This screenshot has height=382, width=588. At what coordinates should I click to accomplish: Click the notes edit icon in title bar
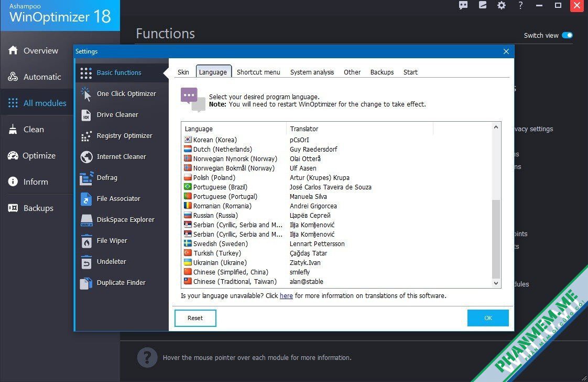click(482, 5)
